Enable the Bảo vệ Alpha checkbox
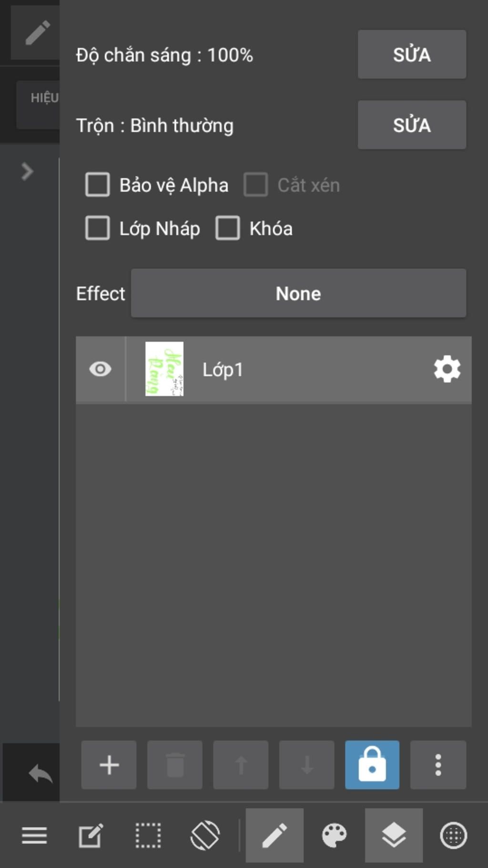Viewport: 488px width, 868px height. 98,185
